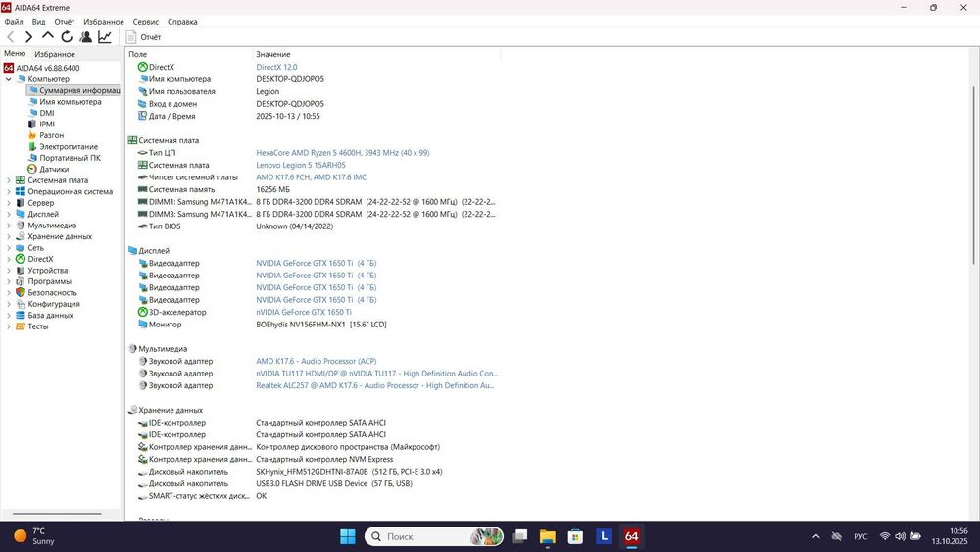
Task: Click the Отчёт toolbar button
Action: [x=143, y=37]
